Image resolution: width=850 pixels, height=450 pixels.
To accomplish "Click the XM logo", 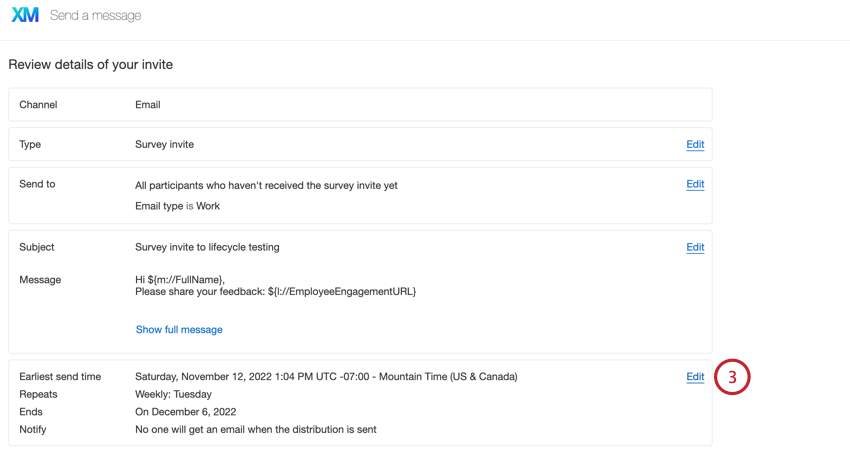I will pos(25,16).
